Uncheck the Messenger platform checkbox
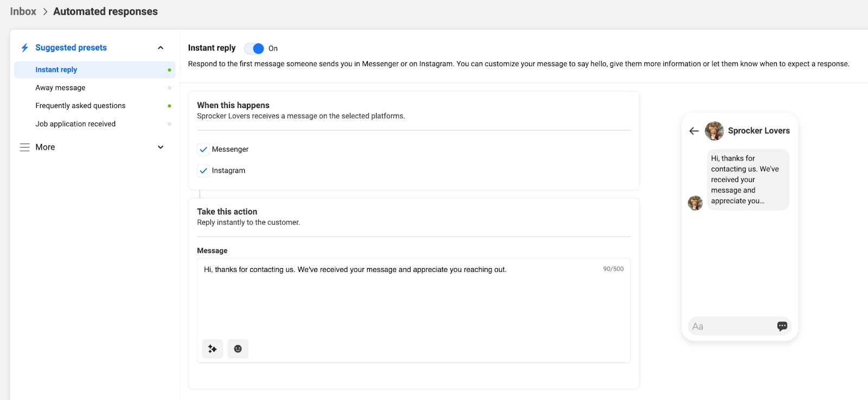Screen dimensions: 868x400 pyautogui.click(x=203, y=149)
